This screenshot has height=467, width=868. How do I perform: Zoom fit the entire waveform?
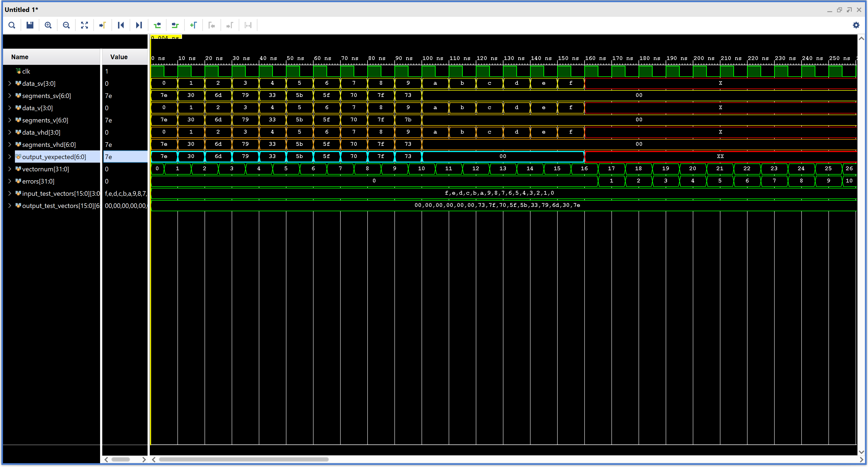(x=85, y=25)
